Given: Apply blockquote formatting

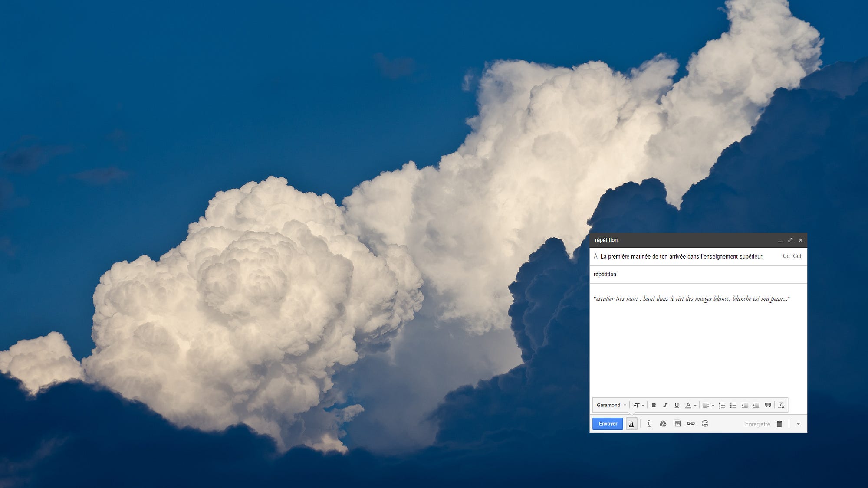Looking at the screenshot, I should (x=768, y=405).
